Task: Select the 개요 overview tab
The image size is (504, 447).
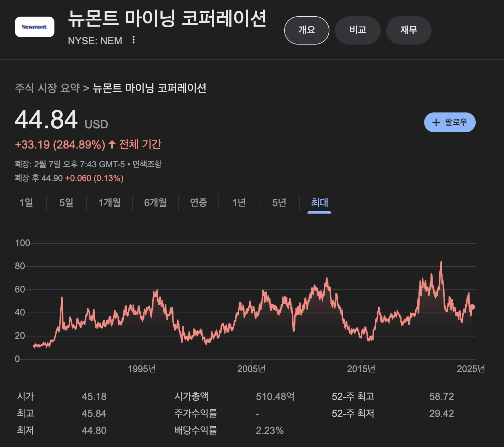Action: pyautogui.click(x=307, y=30)
